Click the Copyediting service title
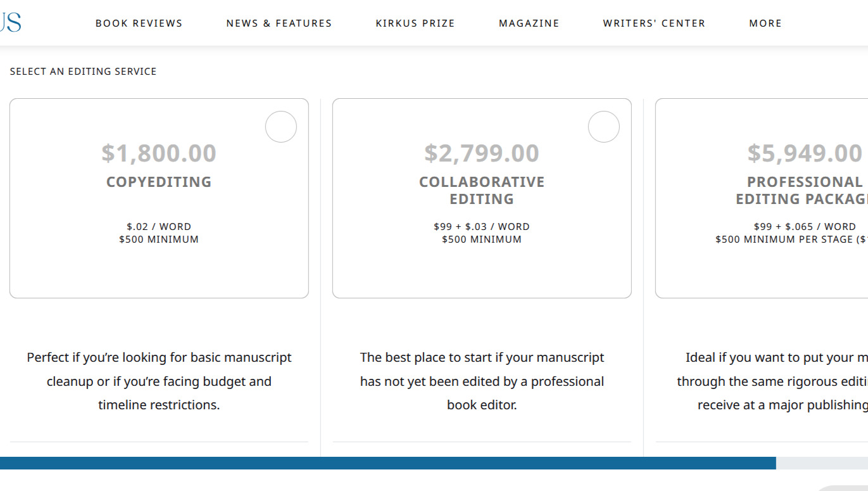Image resolution: width=868 pixels, height=491 pixels. tap(159, 182)
